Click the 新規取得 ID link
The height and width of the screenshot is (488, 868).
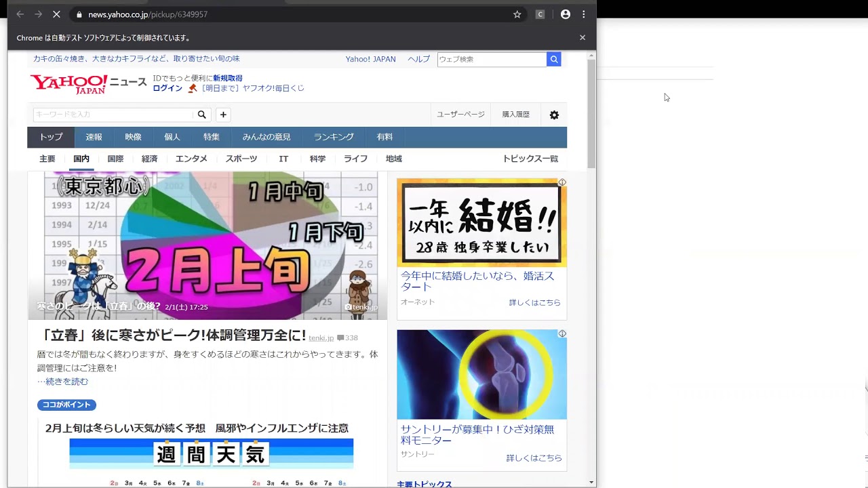pyautogui.click(x=228, y=79)
